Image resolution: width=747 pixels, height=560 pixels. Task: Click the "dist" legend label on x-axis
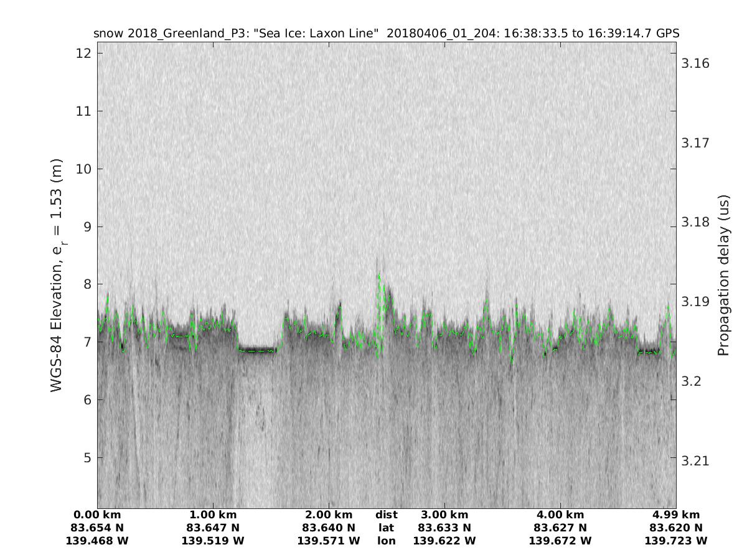tap(386, 515)
